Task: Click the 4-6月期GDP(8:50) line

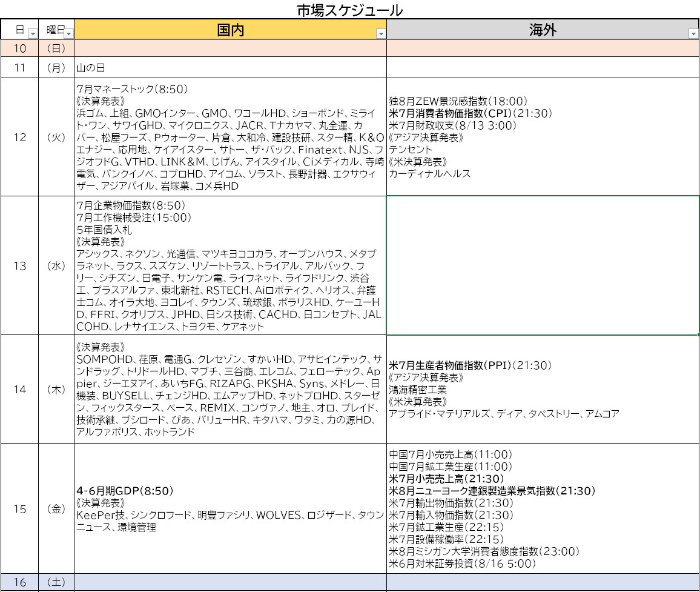Action: 125,491
